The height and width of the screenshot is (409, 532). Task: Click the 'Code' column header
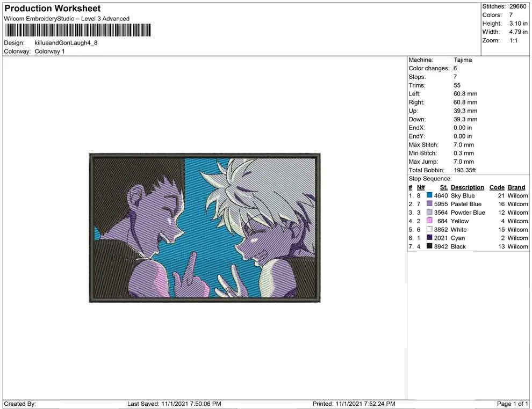[497, 187]
